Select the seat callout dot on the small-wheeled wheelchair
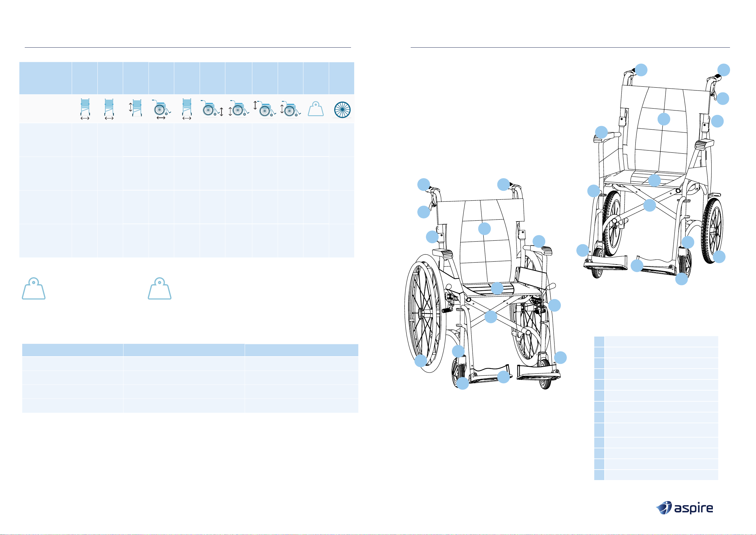Image resolution: width=756 pixels, height=535 pixels. coord(654,181)
